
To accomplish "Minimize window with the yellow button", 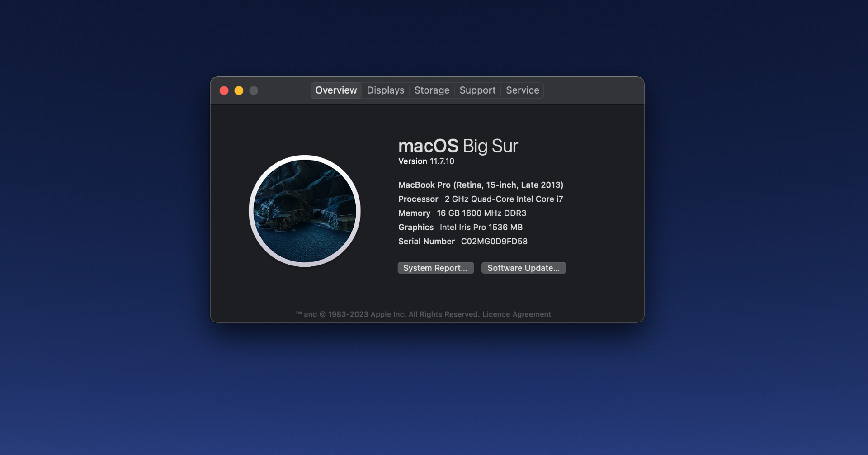I will tap(239, 91).
